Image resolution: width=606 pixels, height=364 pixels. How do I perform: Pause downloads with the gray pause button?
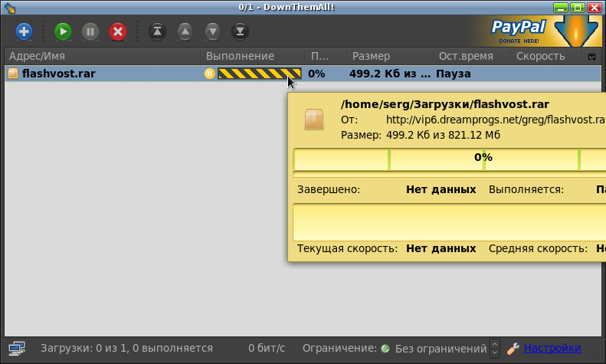pyautogui.click(x=90, y=31)
